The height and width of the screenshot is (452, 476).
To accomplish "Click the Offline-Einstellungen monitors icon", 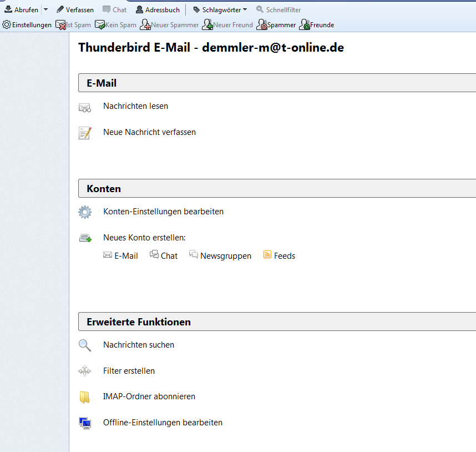I will (85, 423).
